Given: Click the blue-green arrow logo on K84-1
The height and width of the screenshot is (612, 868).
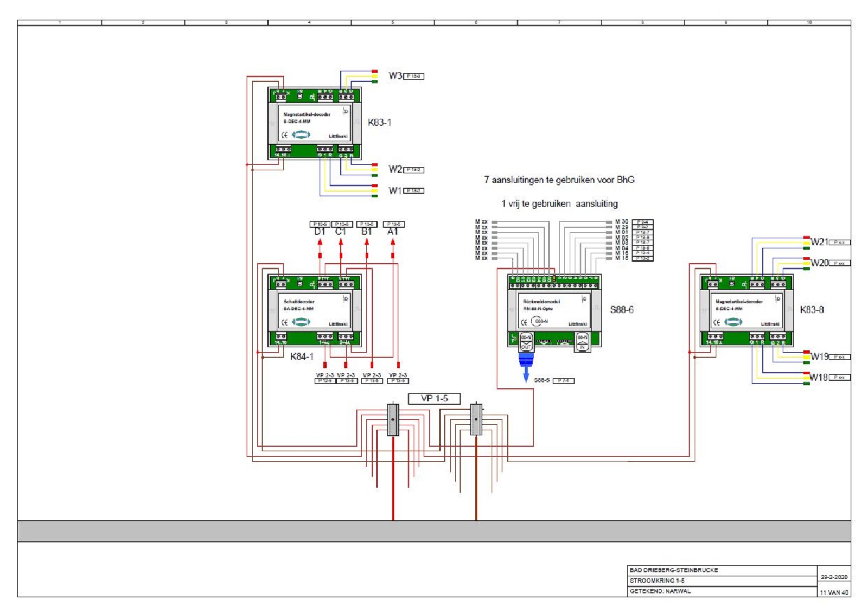Looking at the screenshot, I should [x=301, y=322].
